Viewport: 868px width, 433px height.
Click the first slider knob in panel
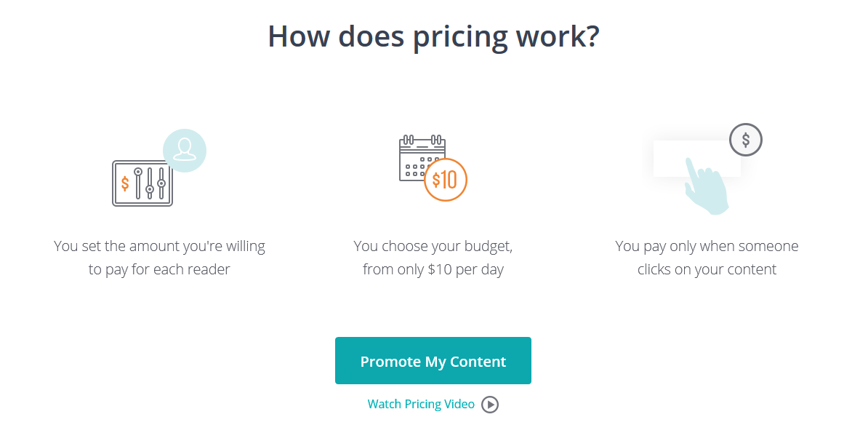138,172
